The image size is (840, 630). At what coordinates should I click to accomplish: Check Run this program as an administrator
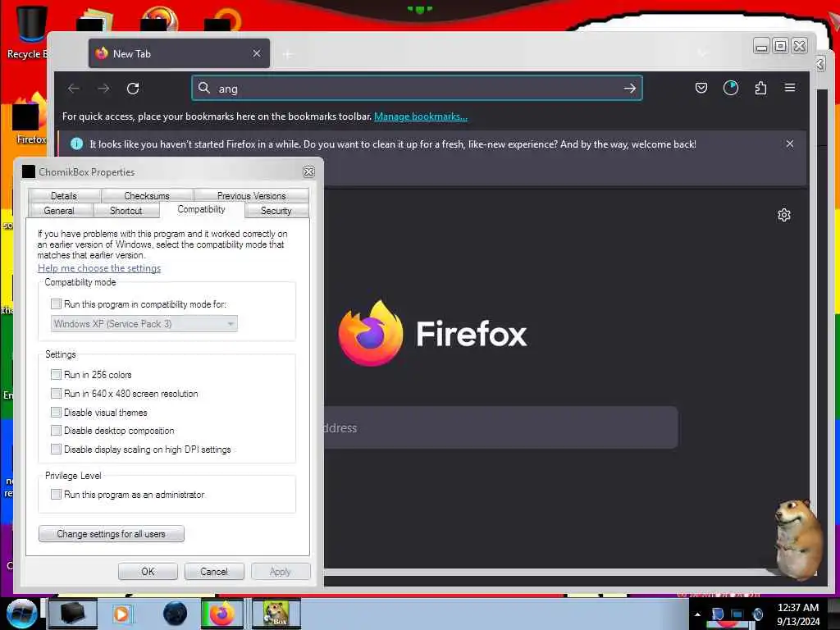pyautogui.click(x=56, y=494)
